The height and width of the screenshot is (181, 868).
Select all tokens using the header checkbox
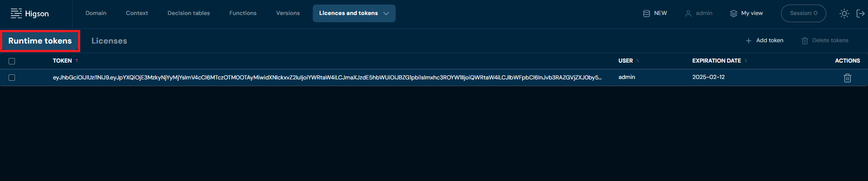(12, 61)
